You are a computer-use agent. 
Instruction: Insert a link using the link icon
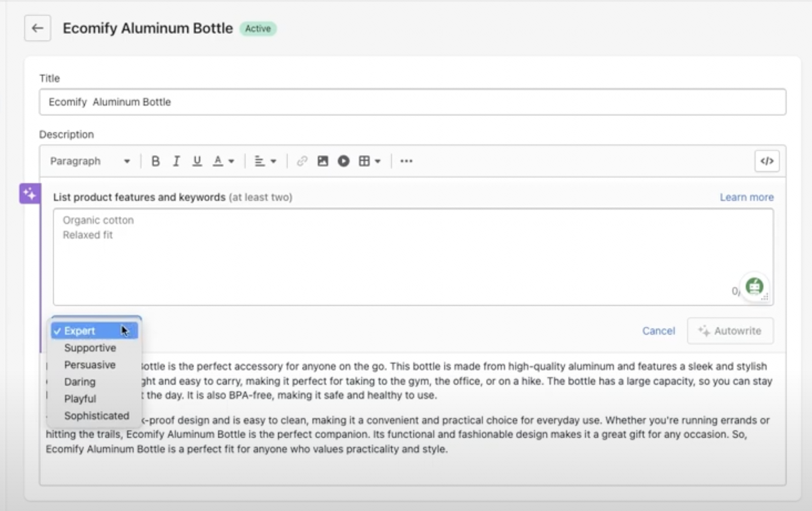point(302,161)
